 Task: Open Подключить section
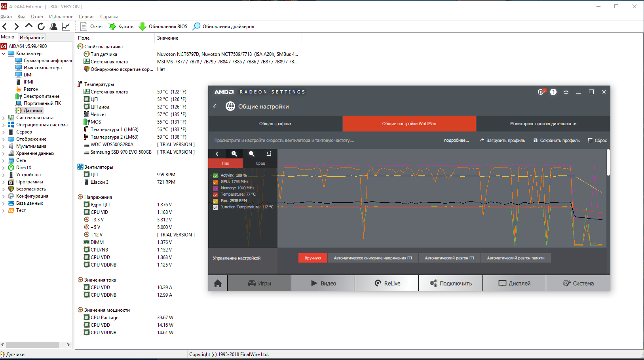[450, 283]
